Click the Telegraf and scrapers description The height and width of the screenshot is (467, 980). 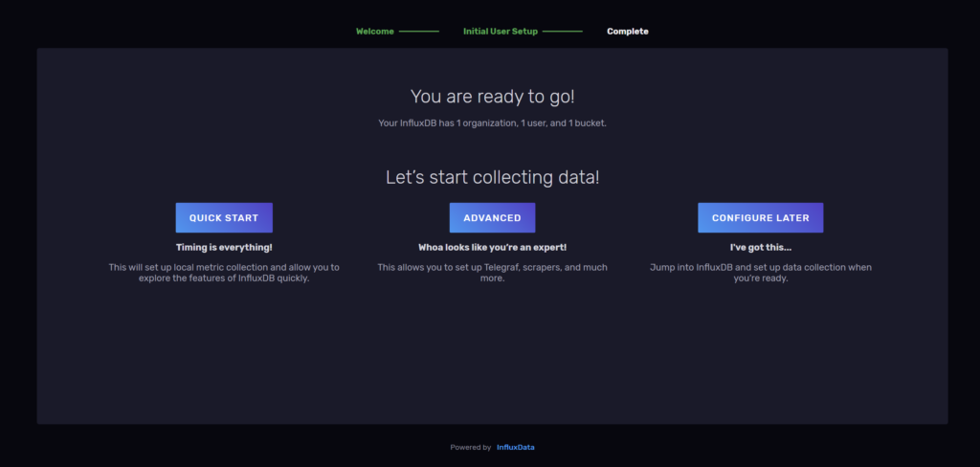coord(492,273)
